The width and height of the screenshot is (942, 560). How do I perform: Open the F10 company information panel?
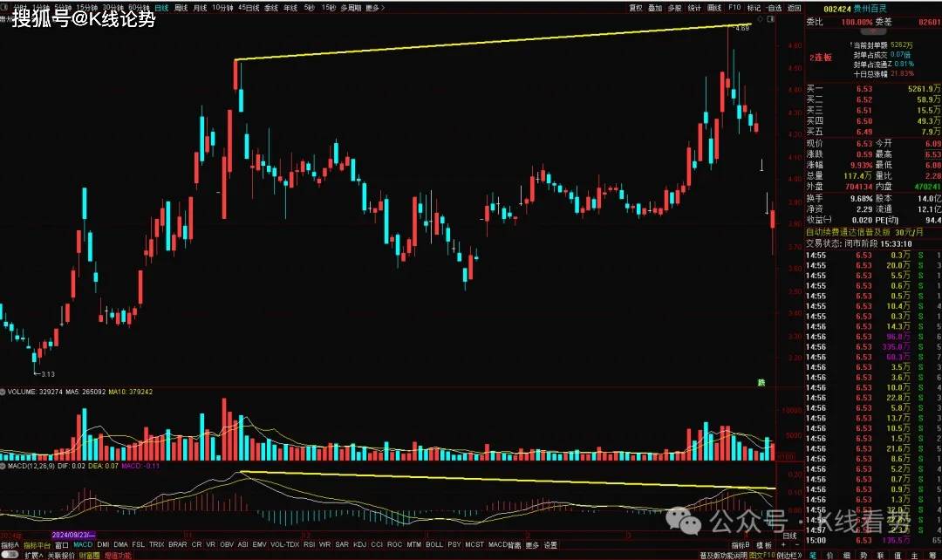pos(734,7)
